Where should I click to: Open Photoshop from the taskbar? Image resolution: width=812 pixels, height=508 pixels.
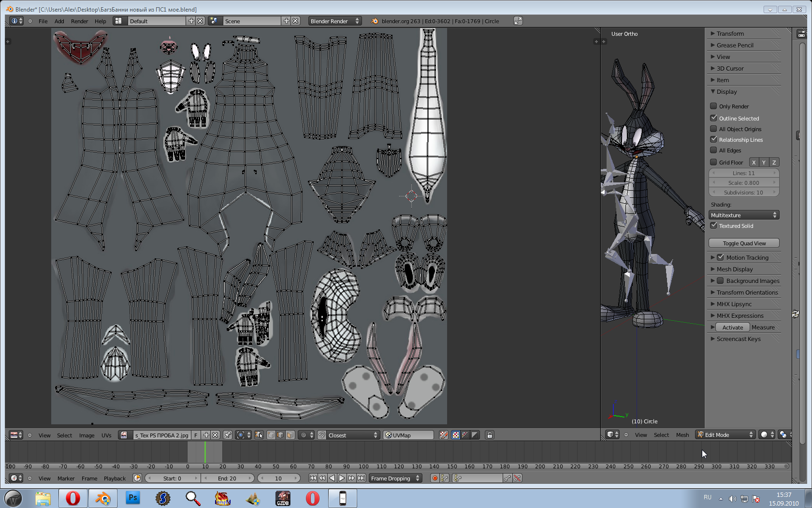132,498
